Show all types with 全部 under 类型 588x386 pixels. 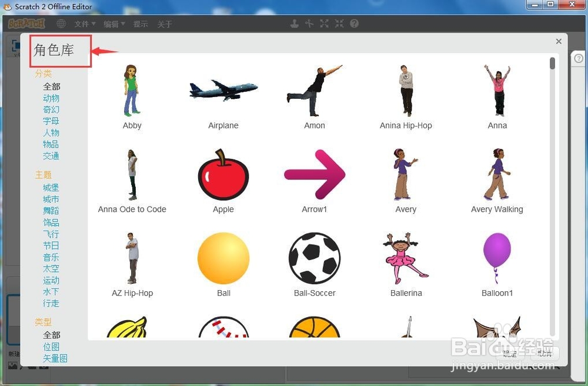(51, 335)
